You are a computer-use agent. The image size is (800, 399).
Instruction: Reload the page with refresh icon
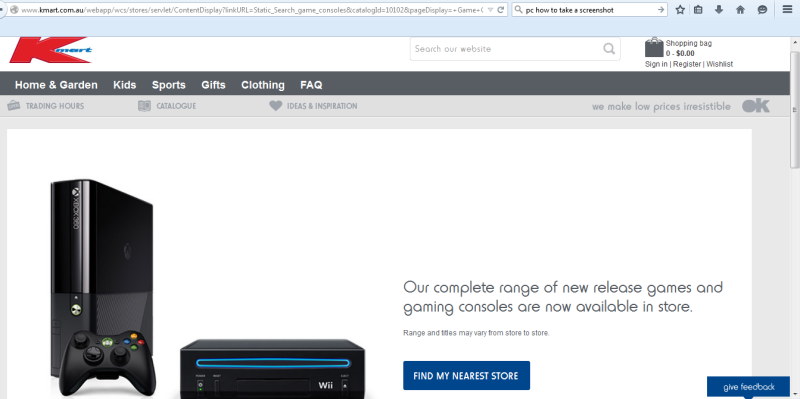(x=501, y=10)
